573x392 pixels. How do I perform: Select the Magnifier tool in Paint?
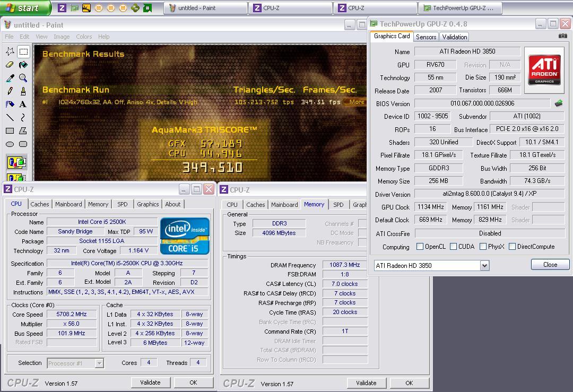point(23,78)
